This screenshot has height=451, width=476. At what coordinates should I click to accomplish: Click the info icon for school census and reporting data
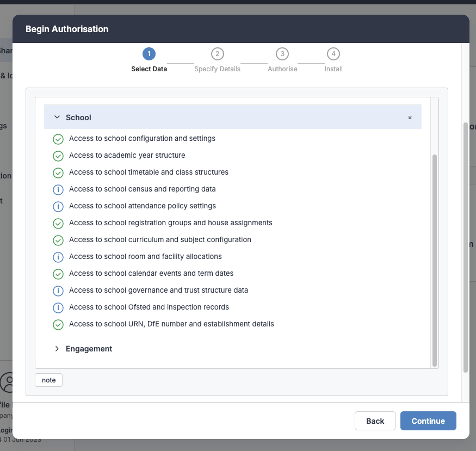click(58, 190)
